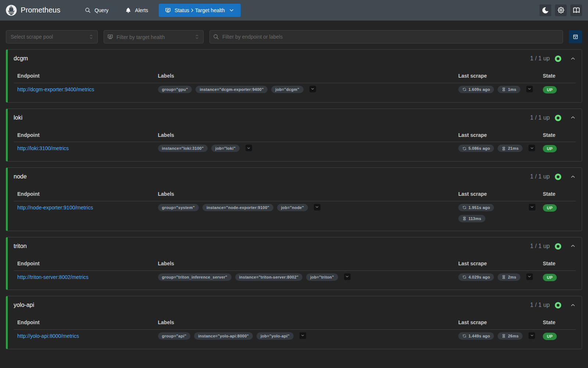This screenshot has height=368, width=588.
Task: Open the Query page
Action: [x=97, y=10]
